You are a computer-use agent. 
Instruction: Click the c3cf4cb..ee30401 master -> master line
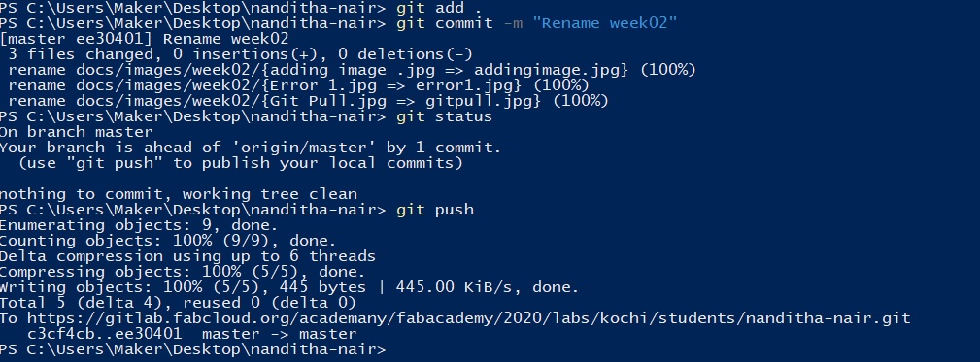(x=192, y=335)
